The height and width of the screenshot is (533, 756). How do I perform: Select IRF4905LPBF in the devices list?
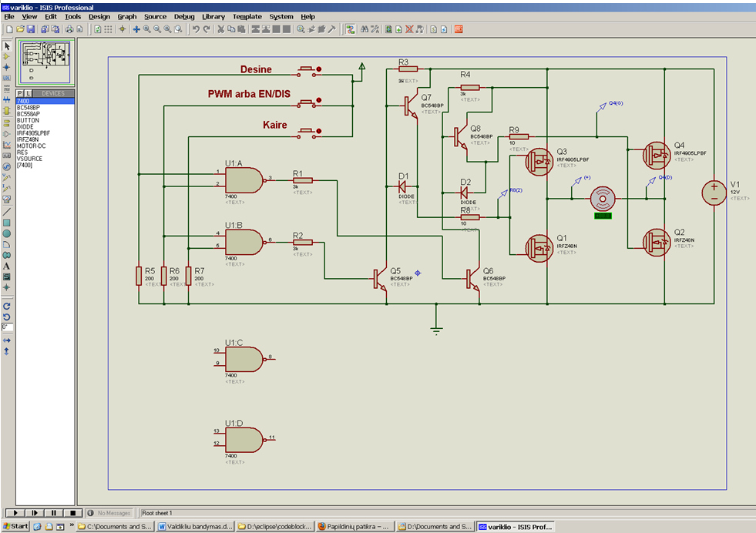click(x=45, y=133)
